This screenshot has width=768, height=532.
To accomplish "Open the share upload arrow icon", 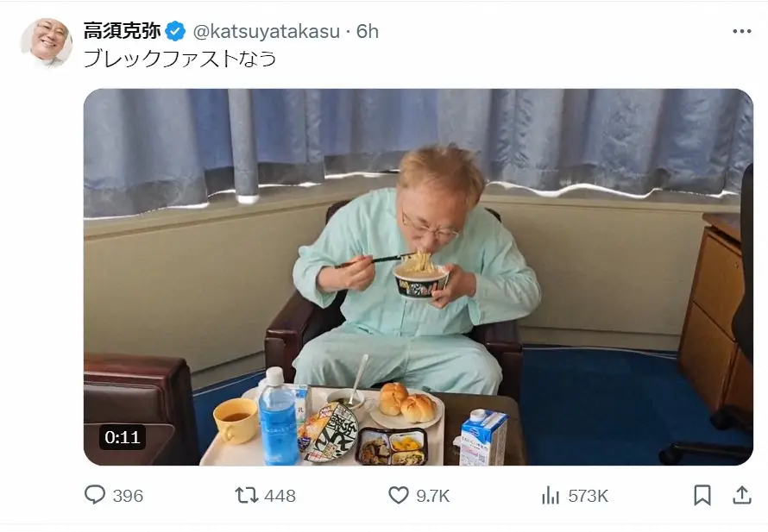I will 742,495.
